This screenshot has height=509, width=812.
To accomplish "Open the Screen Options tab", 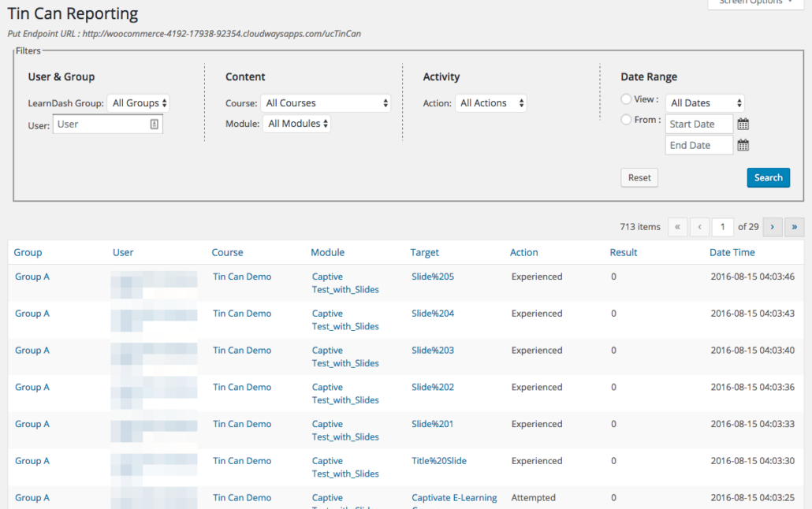I will [x=755, y=2].
